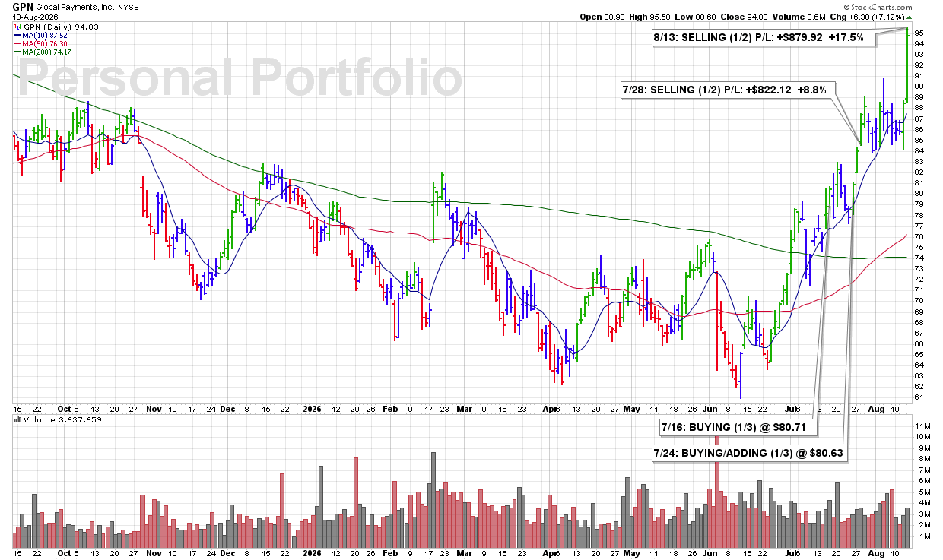Click the 7/28 SELLING (1/2) annotation
This screenshot has width=943, height=560.
tap(729, 90)
